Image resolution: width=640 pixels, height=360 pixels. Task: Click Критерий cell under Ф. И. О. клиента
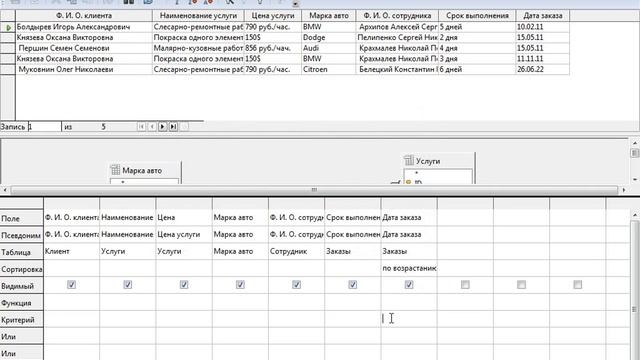coord(71,319)
